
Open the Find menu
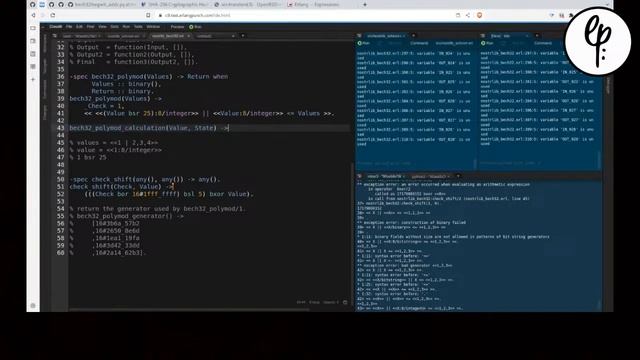click(x=90, y=27)
